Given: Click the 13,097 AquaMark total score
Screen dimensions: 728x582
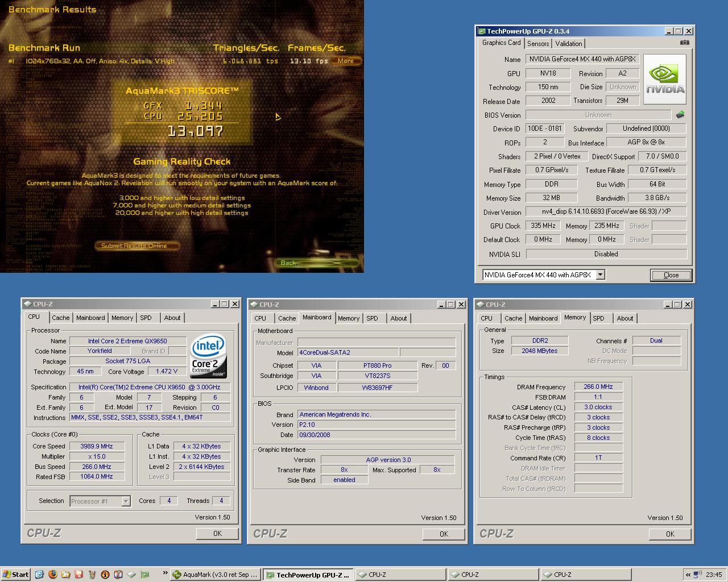Looking at the screenshot, I should click(x=196, y=131).
